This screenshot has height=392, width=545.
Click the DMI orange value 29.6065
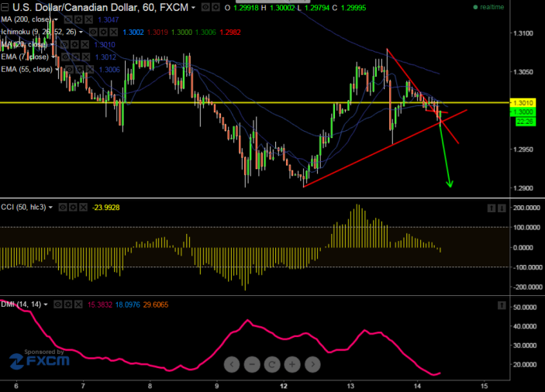[x=156, y=305]
